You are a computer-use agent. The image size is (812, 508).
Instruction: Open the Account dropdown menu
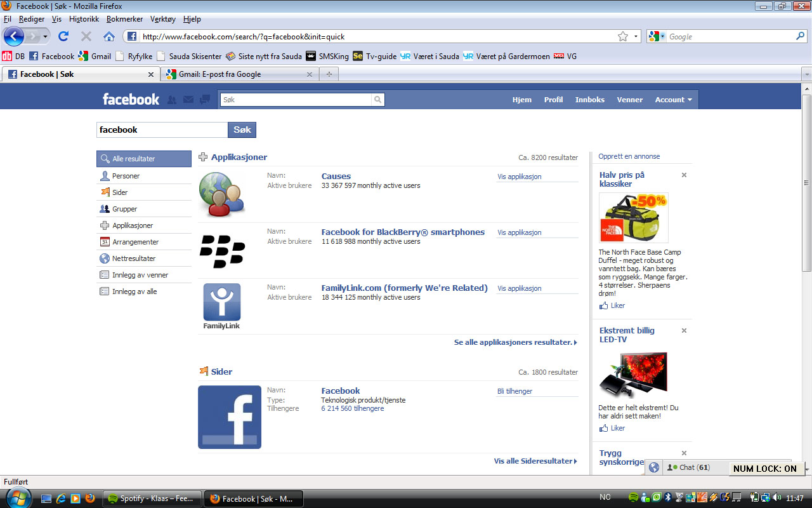(x=674, y=100)
